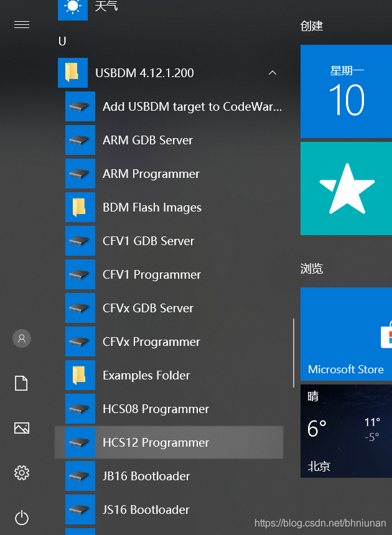Click the Power button icon
The width and height of the screenshot is (392, 535).
click(22, 518)
